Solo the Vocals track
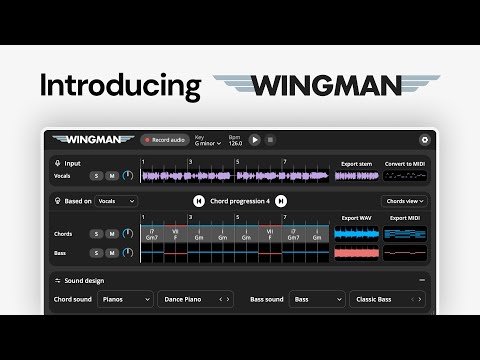Viewport: 480px width, 360px height. (x=96, y=176)
